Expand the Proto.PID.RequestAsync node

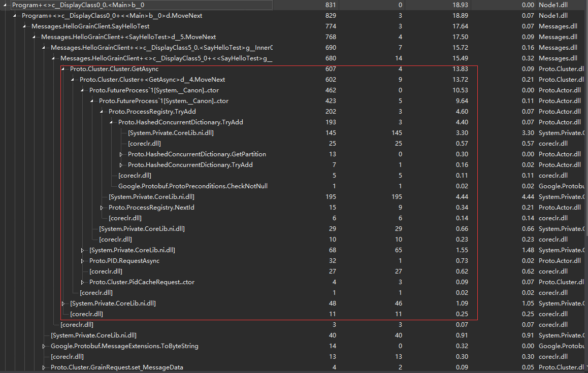(x=82, y=260)
